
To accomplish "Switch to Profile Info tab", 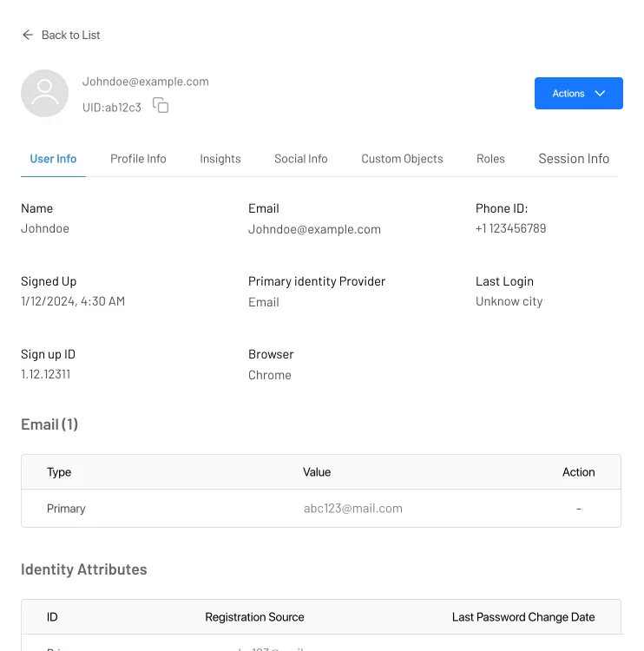I will (138, 159).
